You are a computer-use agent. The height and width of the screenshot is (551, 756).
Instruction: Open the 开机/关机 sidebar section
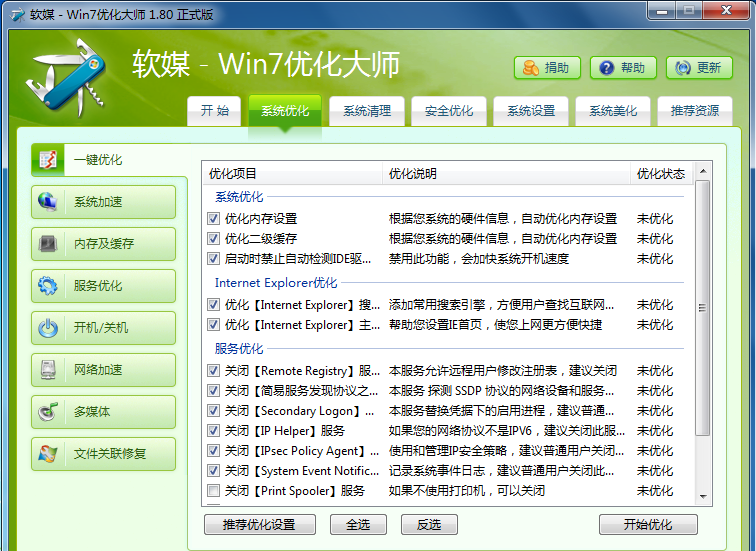click(104, 328)
